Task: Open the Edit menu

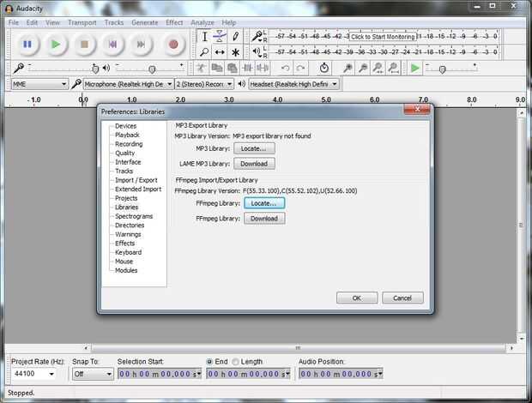Action: click(32, 22)
